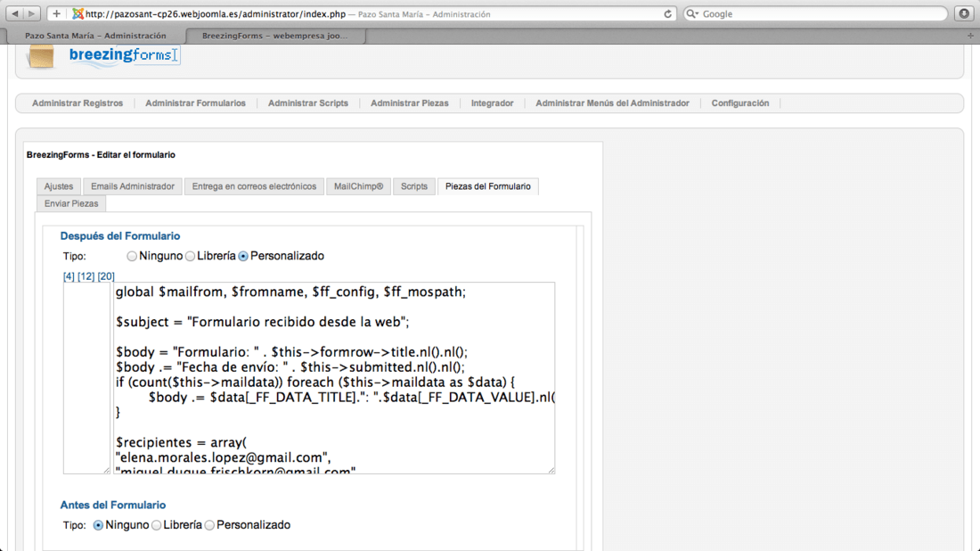Click the elena.morales.lopez@gmail.com line
Image resolution: width=980 pixels, height=551 pixels.
pos(223,457)
